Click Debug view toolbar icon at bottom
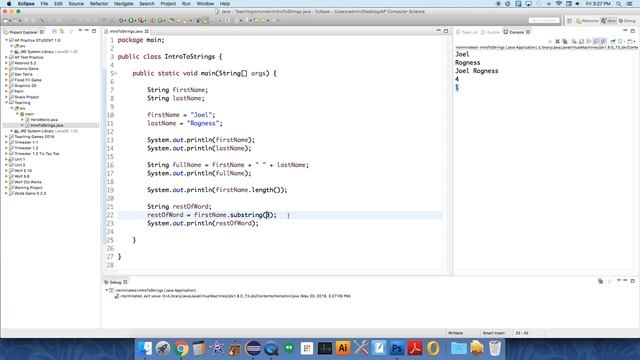The width and height of the screenshot is (640, 360). (600, 281)
